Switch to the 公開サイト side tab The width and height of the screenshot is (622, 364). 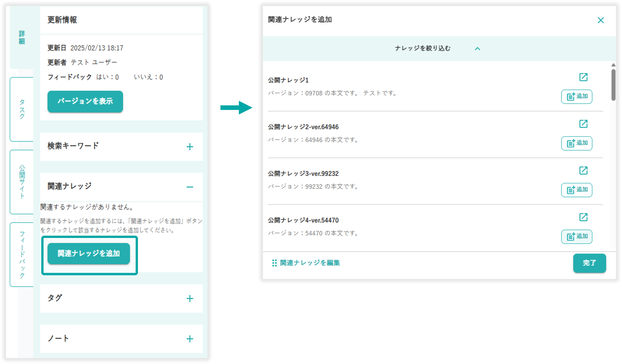tap(22, 182)
